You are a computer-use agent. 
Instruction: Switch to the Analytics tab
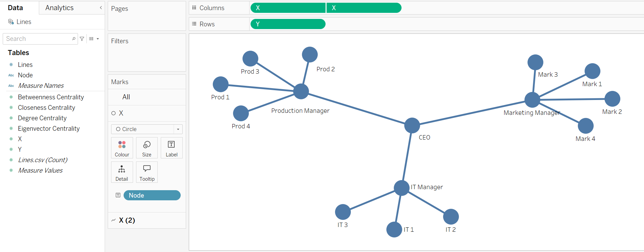(59, 8)
